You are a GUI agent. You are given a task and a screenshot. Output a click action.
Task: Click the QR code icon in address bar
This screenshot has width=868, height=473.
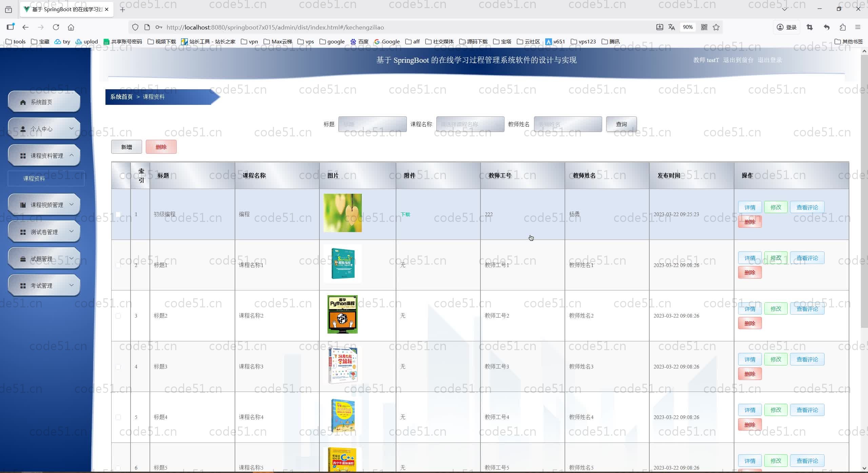[x=704, y=27]
